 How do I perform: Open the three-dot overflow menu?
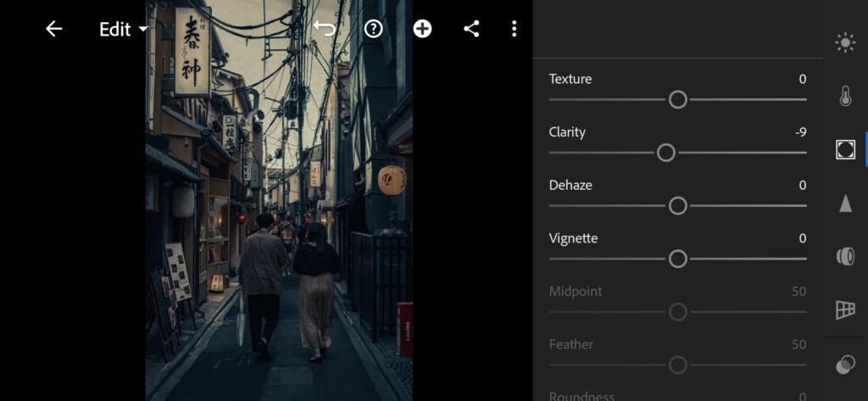tap(515, 29)
